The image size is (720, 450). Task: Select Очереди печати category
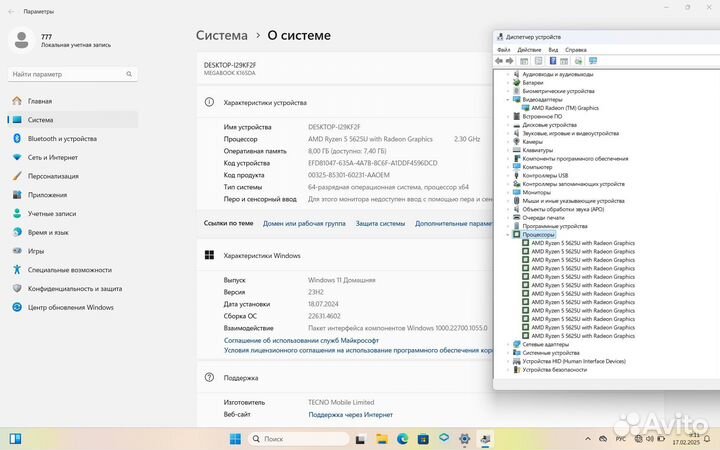click(543, 218)
